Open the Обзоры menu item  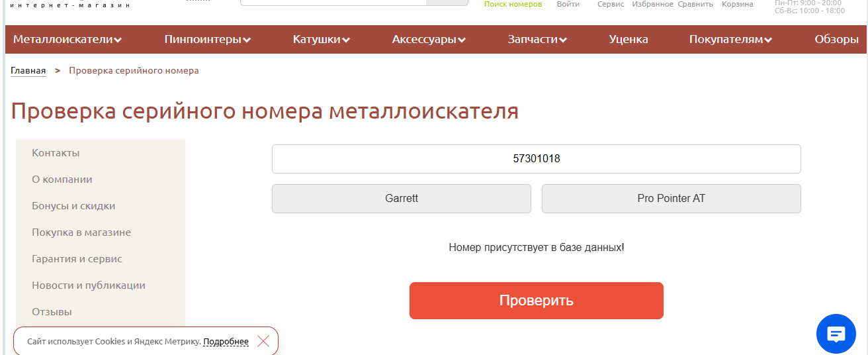836,40
